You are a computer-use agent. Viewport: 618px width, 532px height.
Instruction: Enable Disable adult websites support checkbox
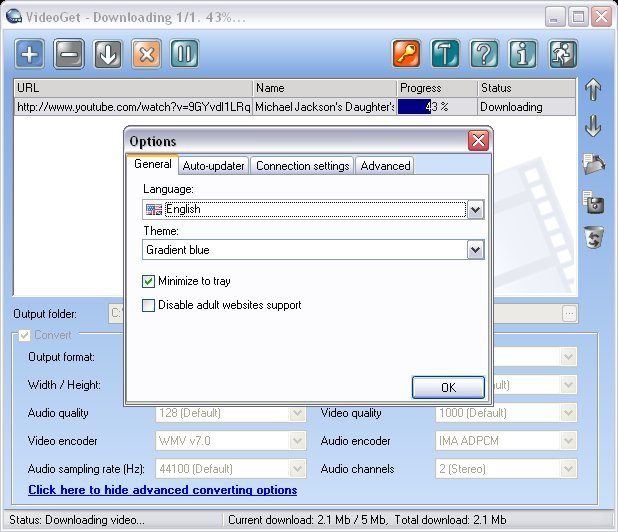tap(148, 305)
